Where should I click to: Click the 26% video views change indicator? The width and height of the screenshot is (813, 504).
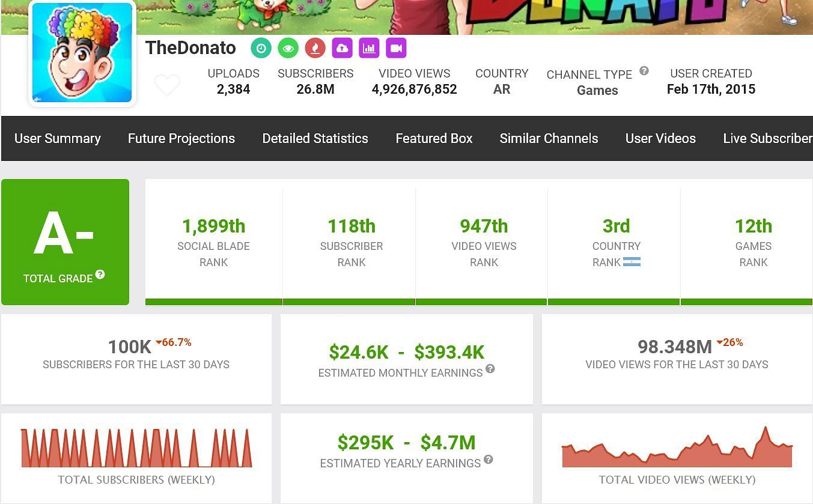point(730,342)
